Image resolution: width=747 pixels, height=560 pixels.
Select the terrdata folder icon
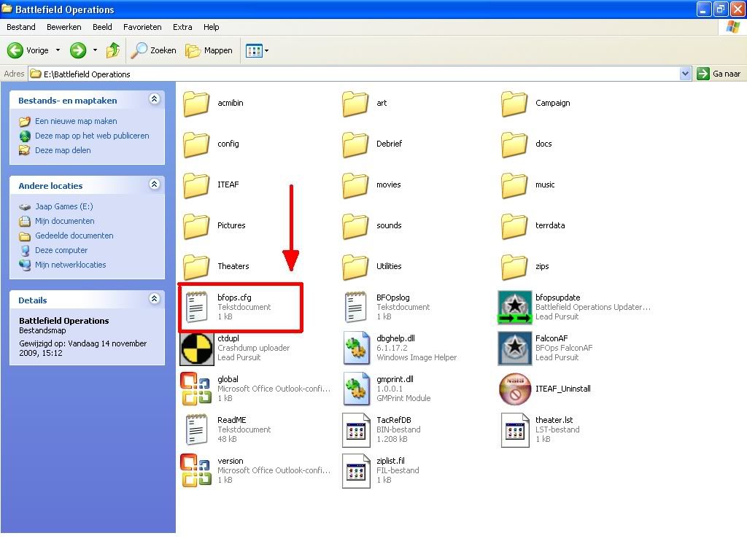514,226
